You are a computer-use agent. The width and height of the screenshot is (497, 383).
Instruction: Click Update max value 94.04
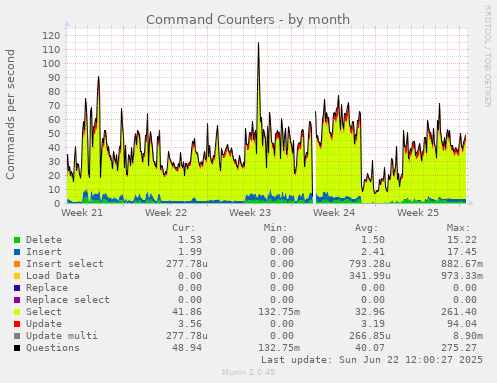pyautogui.click(x=462, y=324)
